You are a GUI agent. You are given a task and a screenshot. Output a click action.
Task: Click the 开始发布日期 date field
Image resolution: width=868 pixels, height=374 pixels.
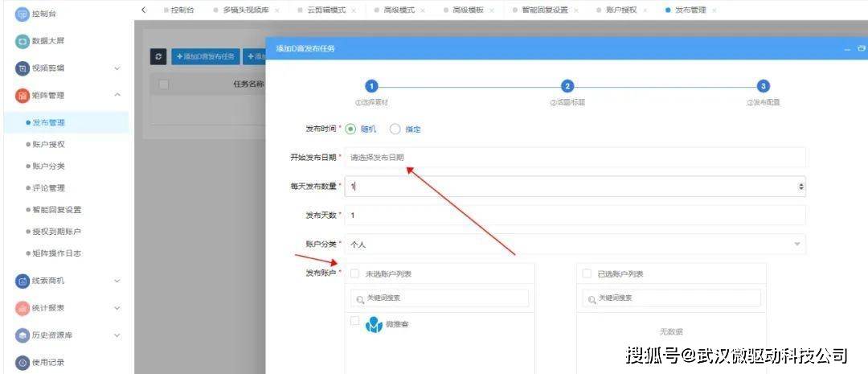(575, 158)
